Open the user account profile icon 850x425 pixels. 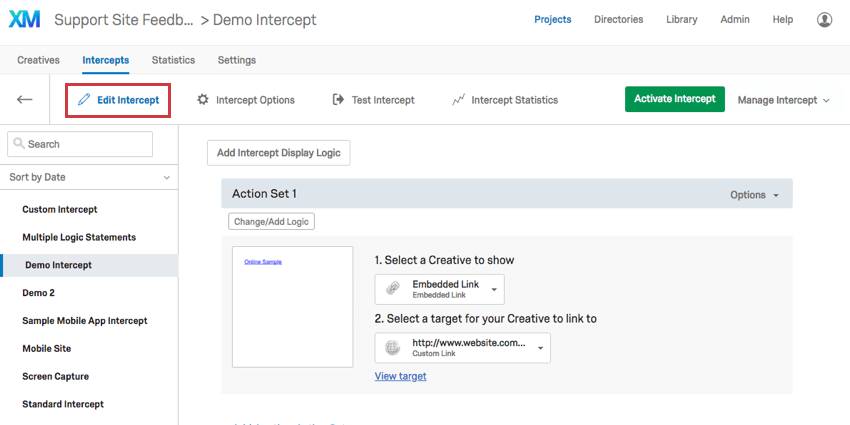(824, 19)
